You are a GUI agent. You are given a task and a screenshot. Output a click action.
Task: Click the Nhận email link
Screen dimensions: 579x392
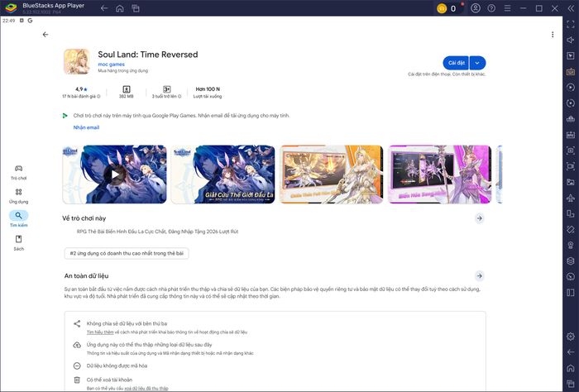pos(86,127)
